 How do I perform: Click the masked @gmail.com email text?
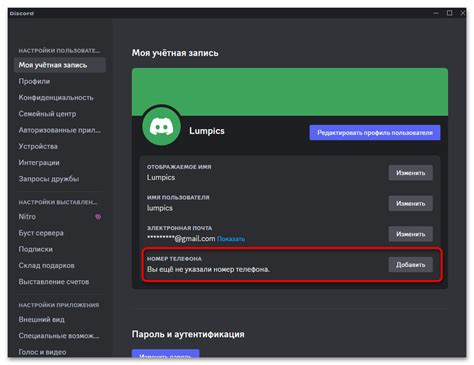(181, 239)
